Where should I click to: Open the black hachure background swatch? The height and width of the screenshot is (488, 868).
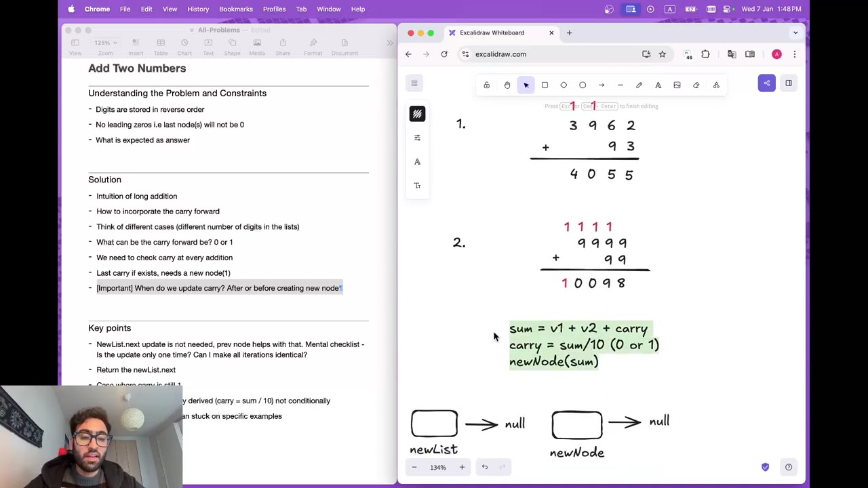point(417,114)
